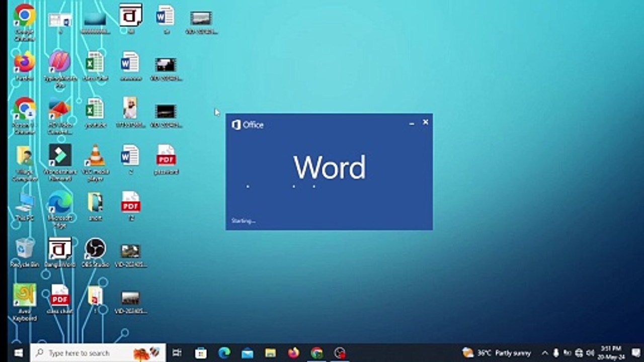
Task: Minimize the Word splash screen
Action: pyautogui.click(x=412, y=123)
